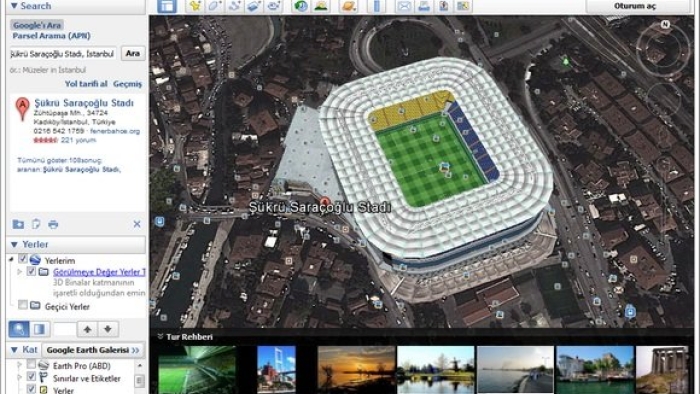The height and width of the screenshot is (394, 700).
Task: Expand the Görülmeye Değer Yerler tree node
Action: point(19,271)
